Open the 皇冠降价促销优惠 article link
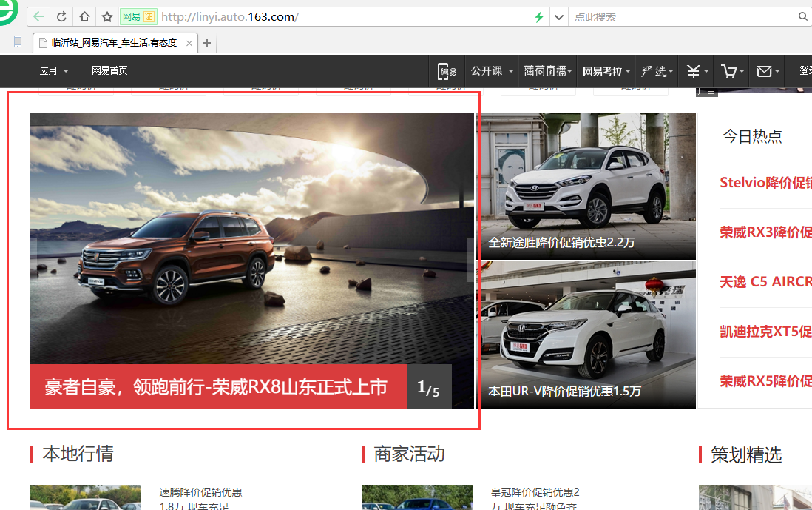Image resolution: width=812 pixels, height=510 pixels. [x=535, y=498]
